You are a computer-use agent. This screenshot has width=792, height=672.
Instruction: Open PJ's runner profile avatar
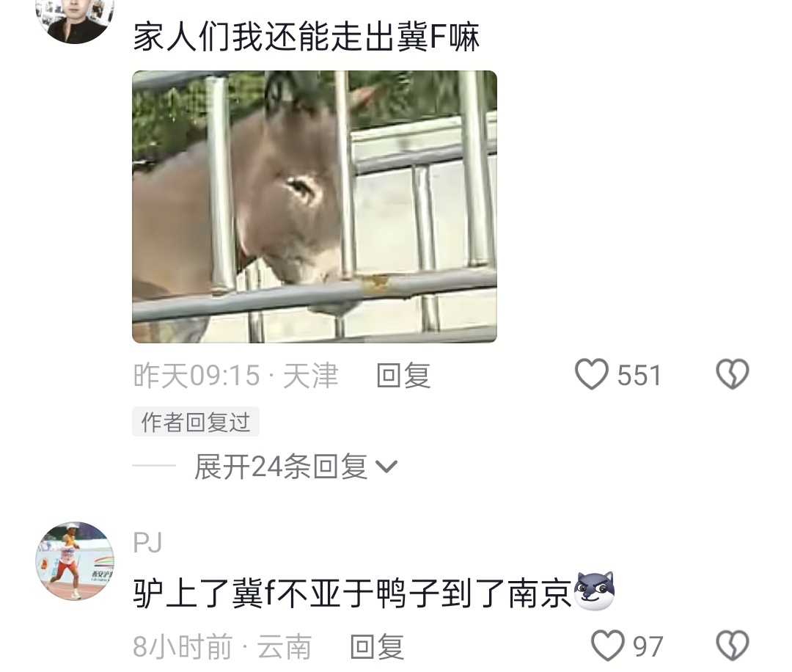tap(75, 561)
